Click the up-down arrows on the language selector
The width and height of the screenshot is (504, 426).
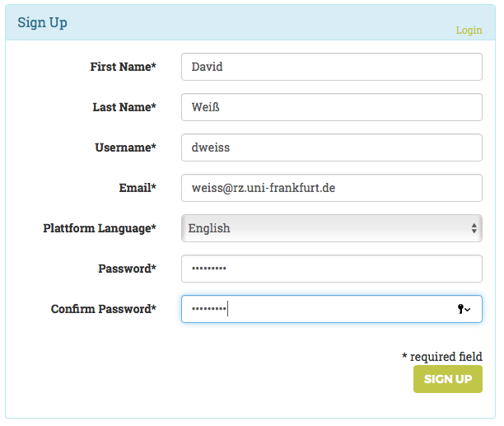[x=474, y=228]
